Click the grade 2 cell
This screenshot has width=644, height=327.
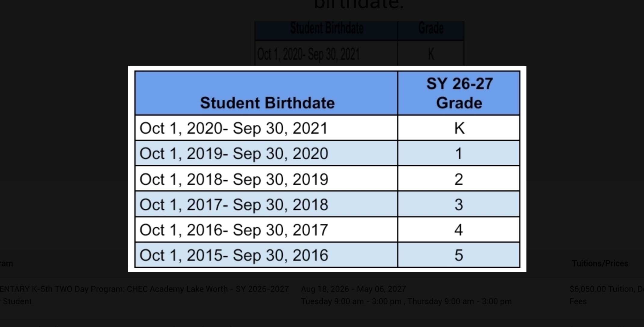click(x=459, y=179)
